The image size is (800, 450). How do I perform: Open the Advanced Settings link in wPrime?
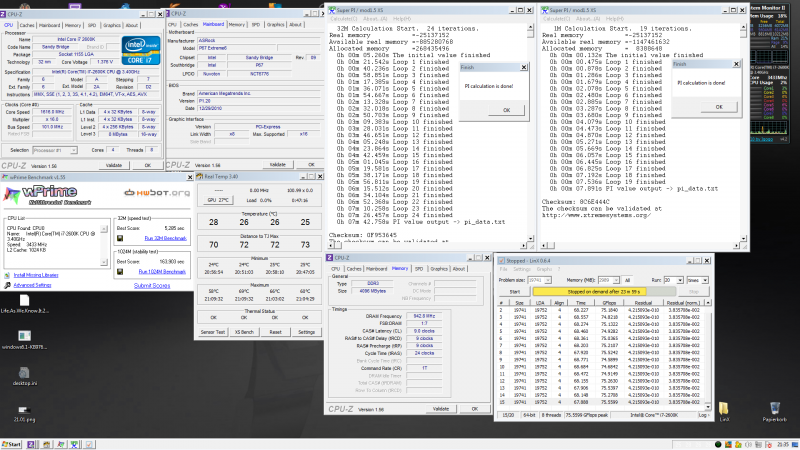pyautogui.click(x=32, y=285)
